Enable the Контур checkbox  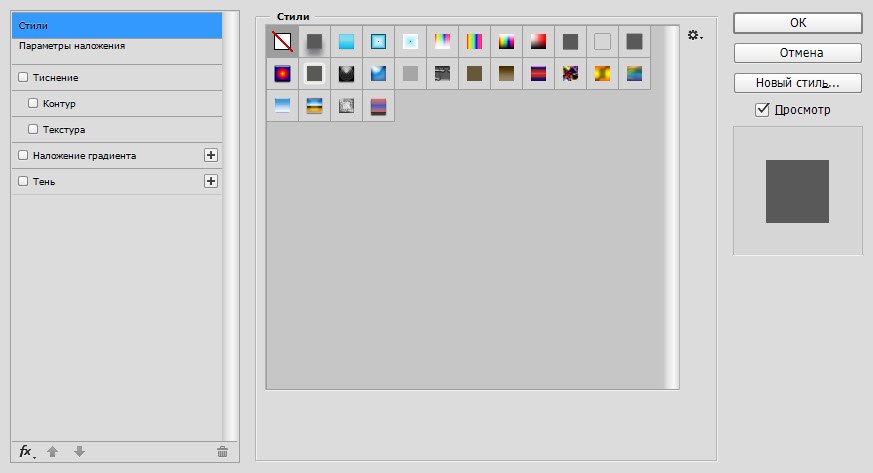pyautogui.click(x=34, y=103)
